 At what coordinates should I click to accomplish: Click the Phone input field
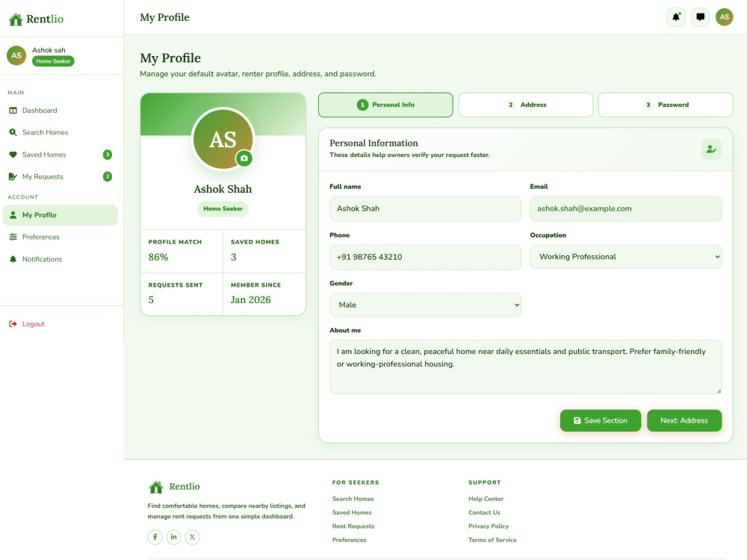coord(425,257)
